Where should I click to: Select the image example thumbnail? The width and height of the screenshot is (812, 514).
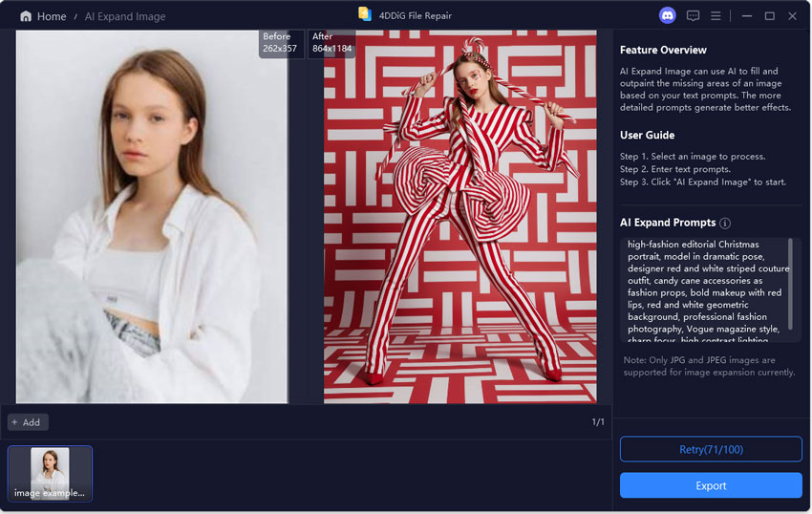[50, 474]
